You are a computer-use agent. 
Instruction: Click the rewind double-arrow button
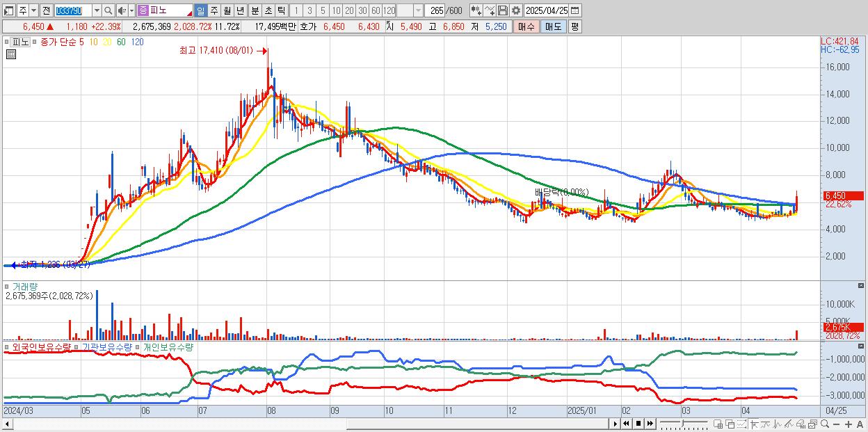(x=626, y=424)
